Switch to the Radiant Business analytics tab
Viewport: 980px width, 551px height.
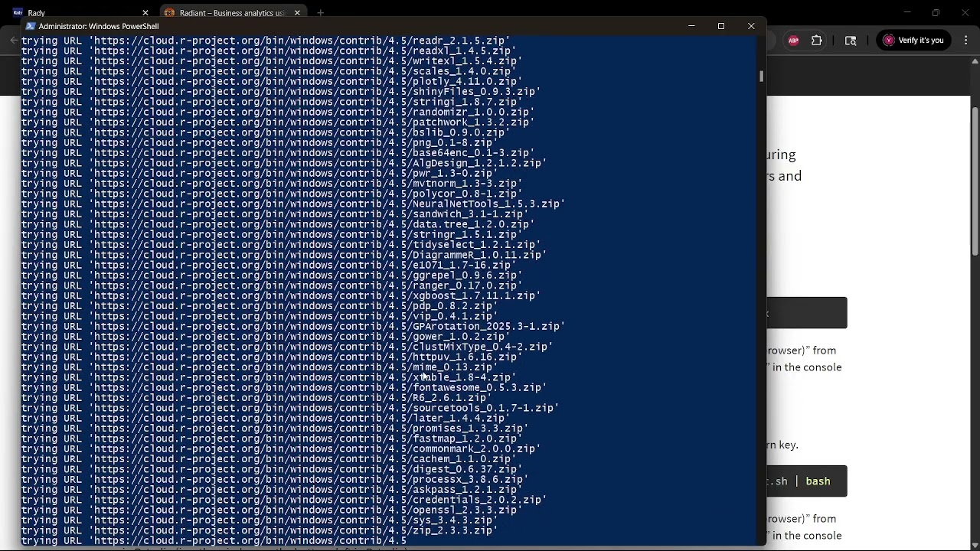[x=232, y=13]
